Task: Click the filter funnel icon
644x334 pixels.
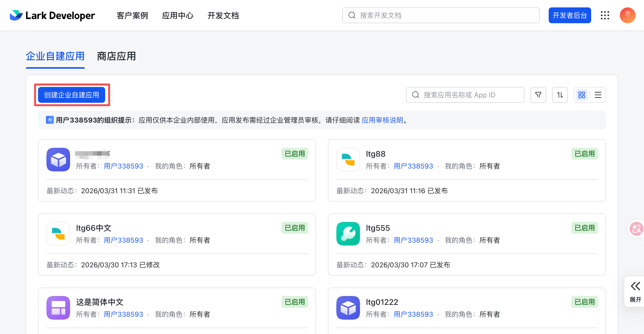Action: (x=538, y=95)
